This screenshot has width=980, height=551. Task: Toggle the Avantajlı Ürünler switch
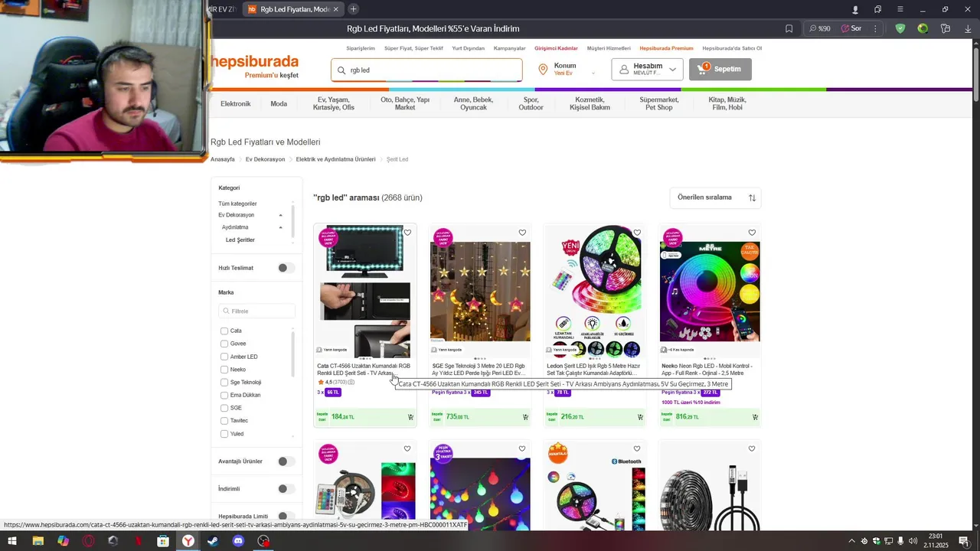click(286, 461)
